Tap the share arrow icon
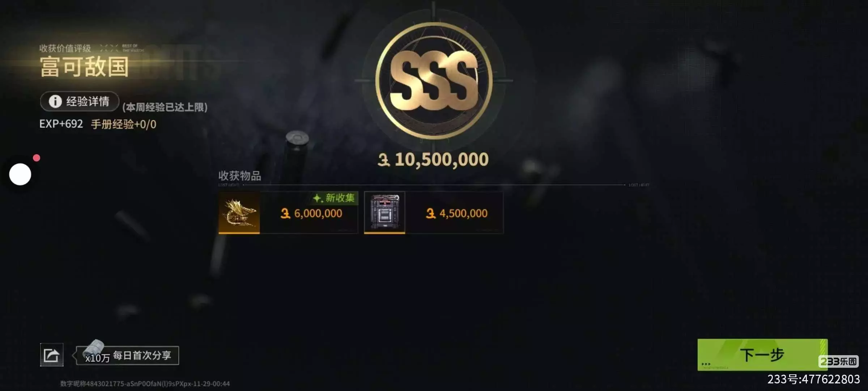Screen dimensions: 868x391 click(x=51, y=355)
